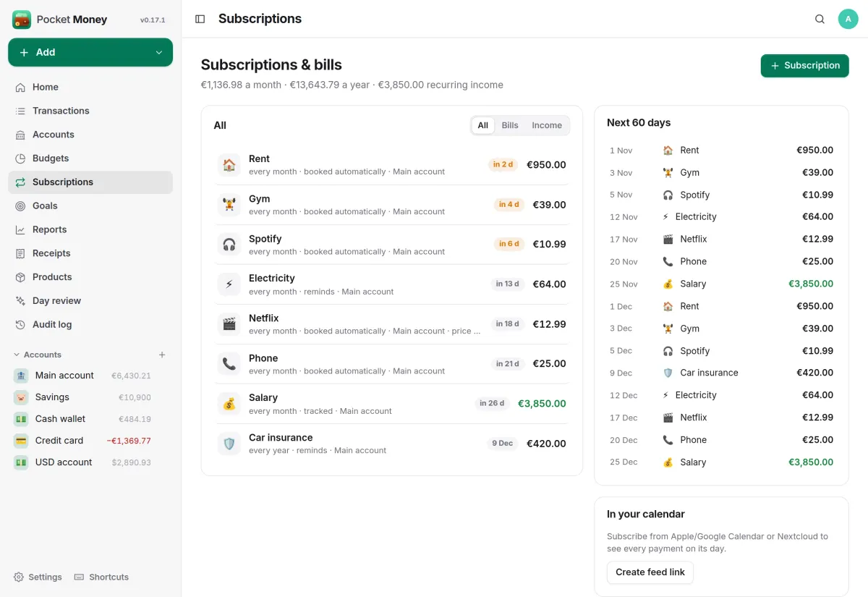868x597 pixels.
Task: Click the Spotify headphones icon in All list
Action: (229, 245)
